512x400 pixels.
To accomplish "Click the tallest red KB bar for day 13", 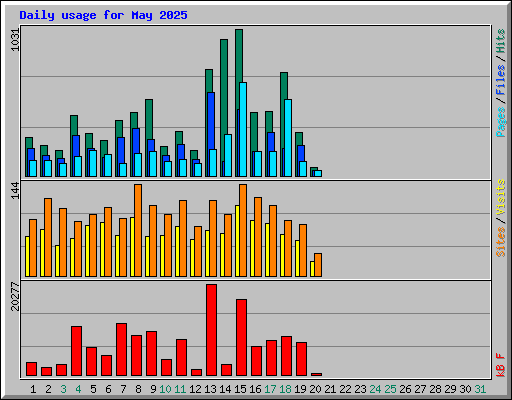I will coord(211,330).
